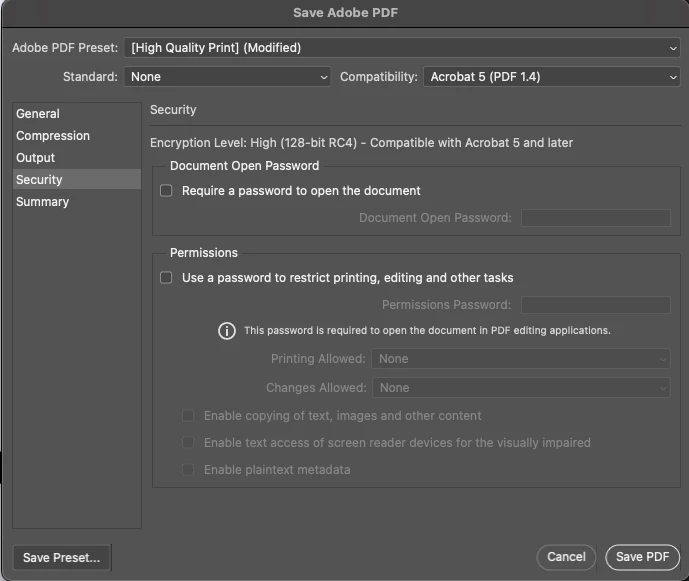Click the Permissions group heading

pyautogui.click(x=204, y=253)
